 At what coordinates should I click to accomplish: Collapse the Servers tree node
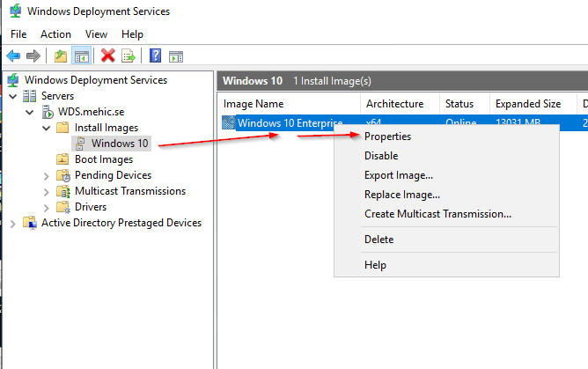15,96
